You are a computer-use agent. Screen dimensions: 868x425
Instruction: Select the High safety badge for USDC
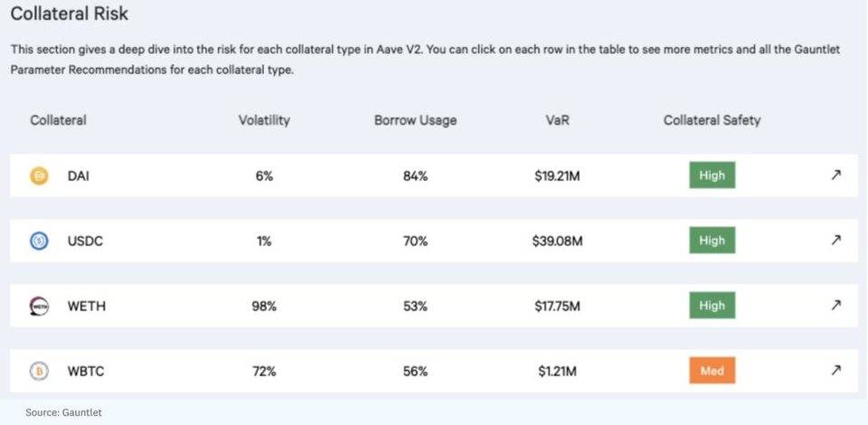pos(712,241)
